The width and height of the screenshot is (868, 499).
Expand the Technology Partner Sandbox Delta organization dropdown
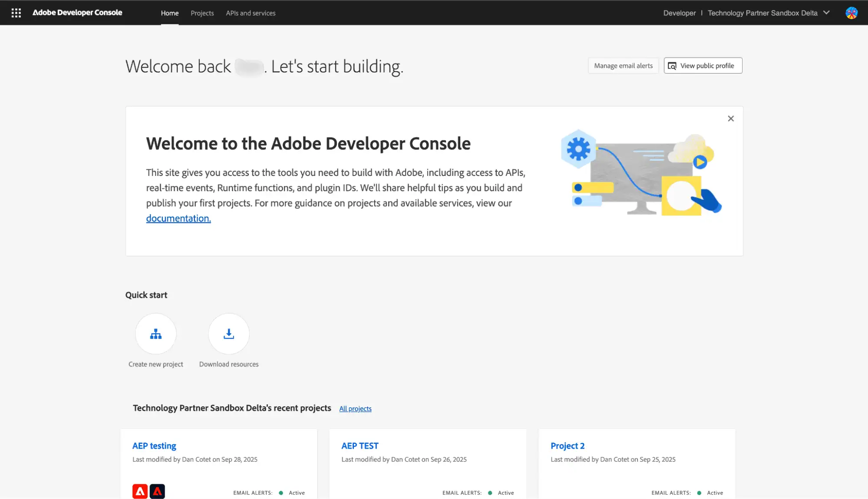826,13
